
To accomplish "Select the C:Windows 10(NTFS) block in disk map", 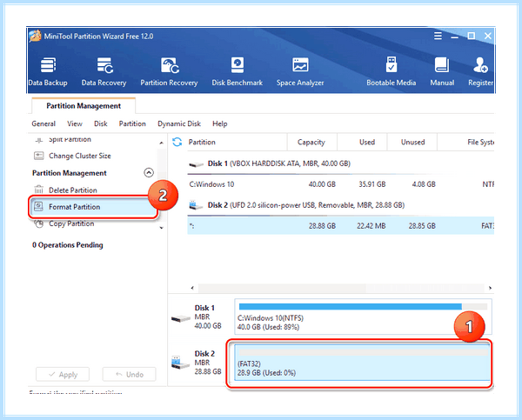I will tap(363, 317).
